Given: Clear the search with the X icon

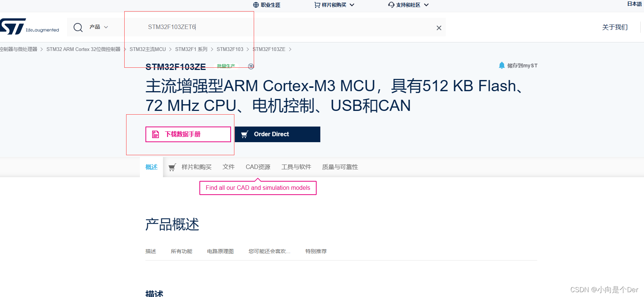Looking at the screenshot, I should [x=439, y=28].
